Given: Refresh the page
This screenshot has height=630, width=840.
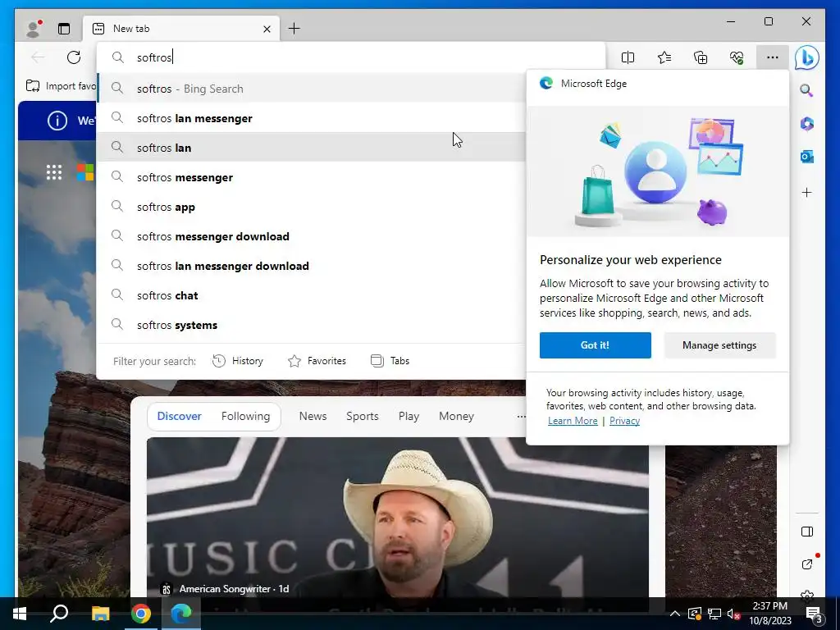Looking at the screenshot, I should tap(74, 57).
